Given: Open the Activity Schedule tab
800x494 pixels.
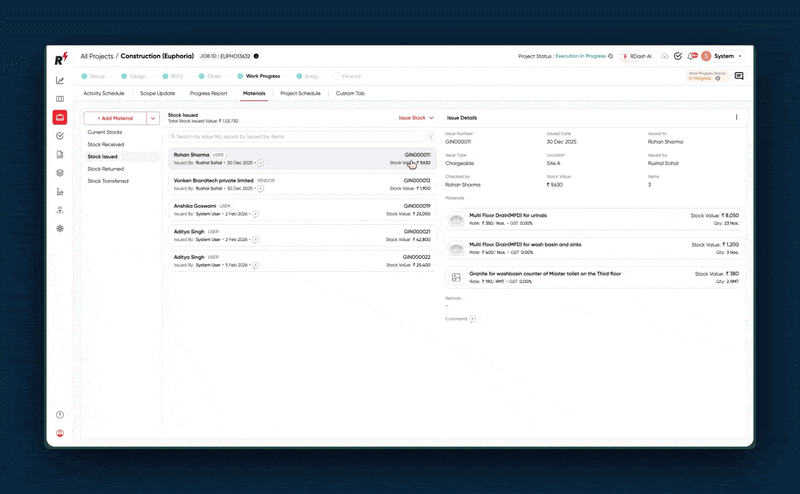Looking at the screenshot, I should pyautogui.click(x=104, y=93).
